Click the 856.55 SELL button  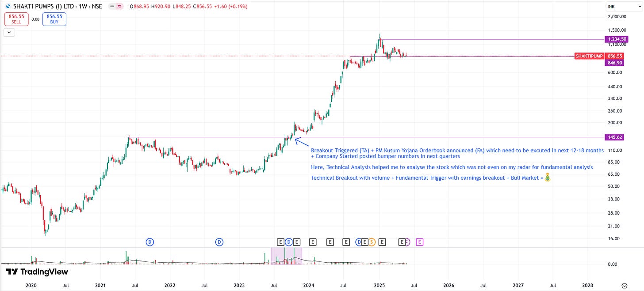point(16,19)
